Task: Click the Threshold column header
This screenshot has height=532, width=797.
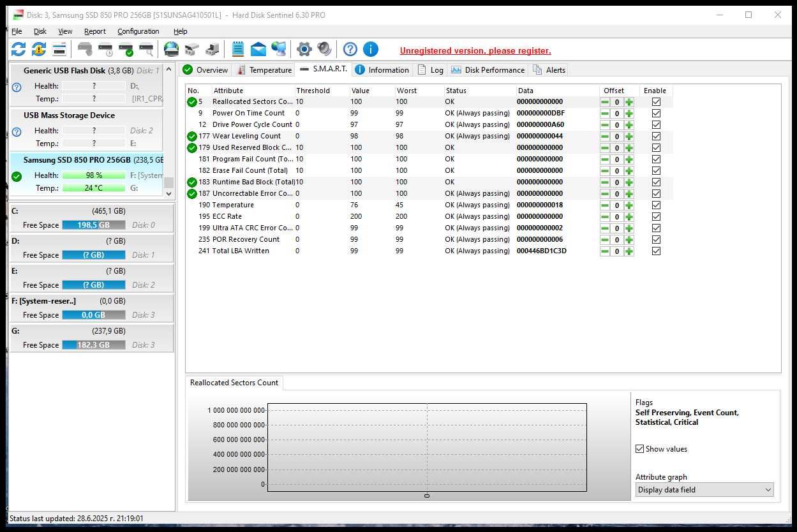Action: [322, 91]
